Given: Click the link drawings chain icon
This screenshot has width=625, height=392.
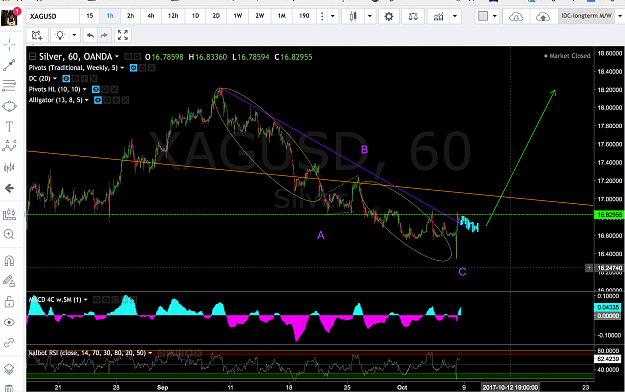Looking at the screenshot, I should click(x=9, y=342).
